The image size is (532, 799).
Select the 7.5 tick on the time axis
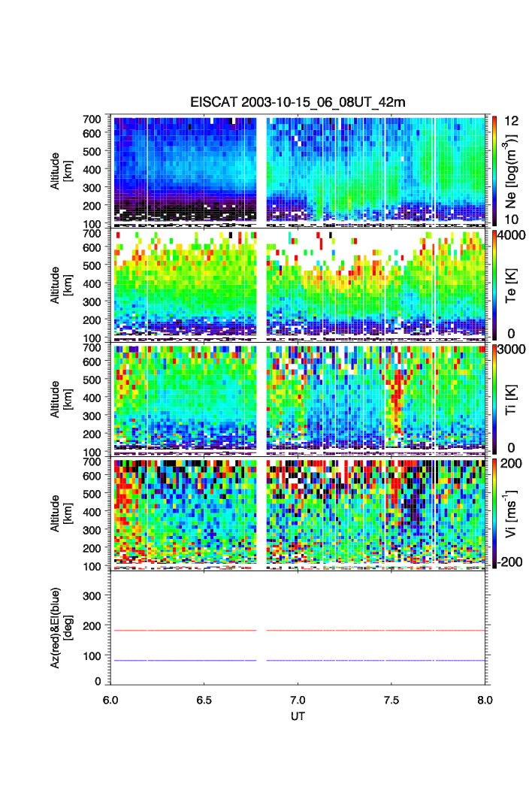(x=391, y=699)
